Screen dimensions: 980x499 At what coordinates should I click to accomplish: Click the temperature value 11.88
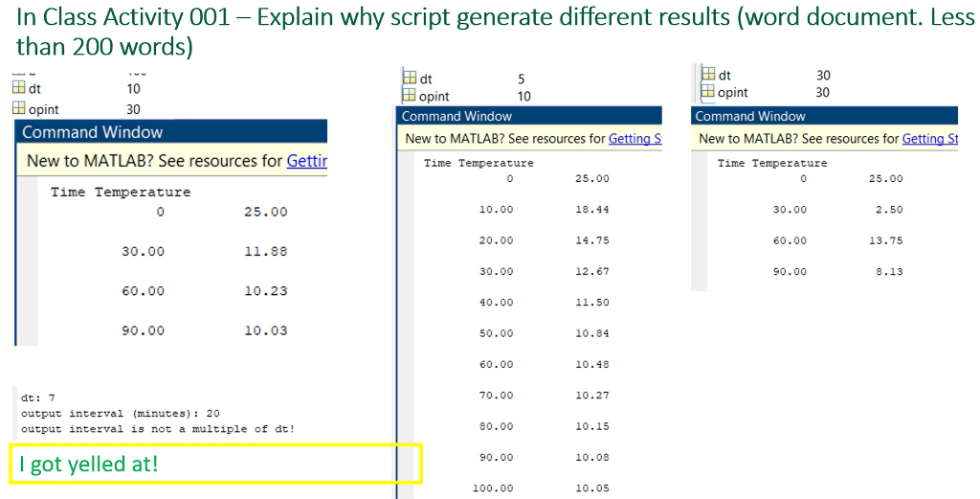pyautogui.click(x=266, y=251)
